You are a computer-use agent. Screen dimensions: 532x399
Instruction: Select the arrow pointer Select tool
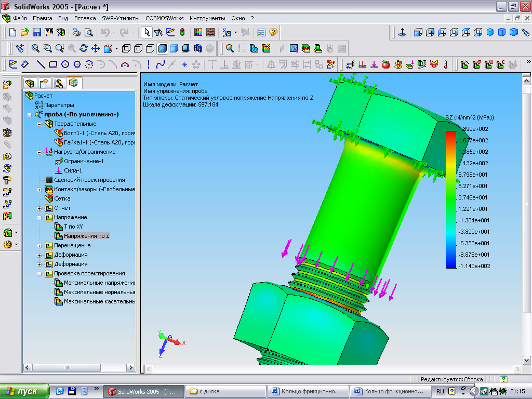(x=147, y=32)
